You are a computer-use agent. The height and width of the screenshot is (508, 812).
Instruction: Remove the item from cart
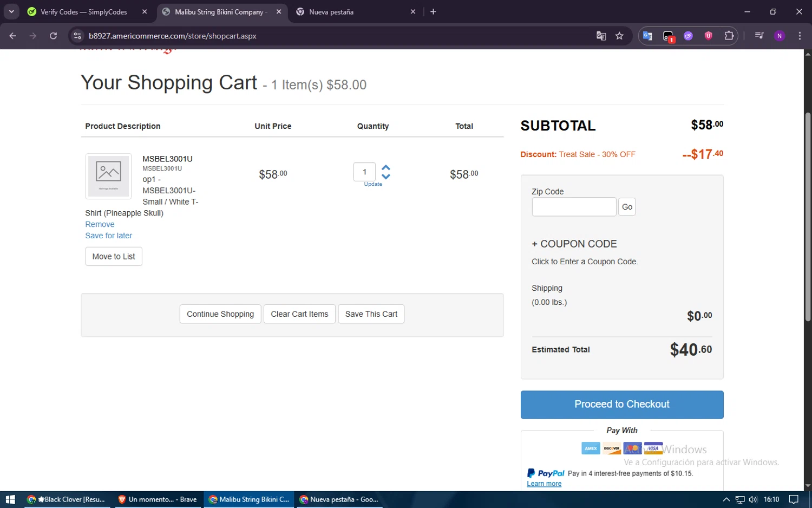(100, 224)
